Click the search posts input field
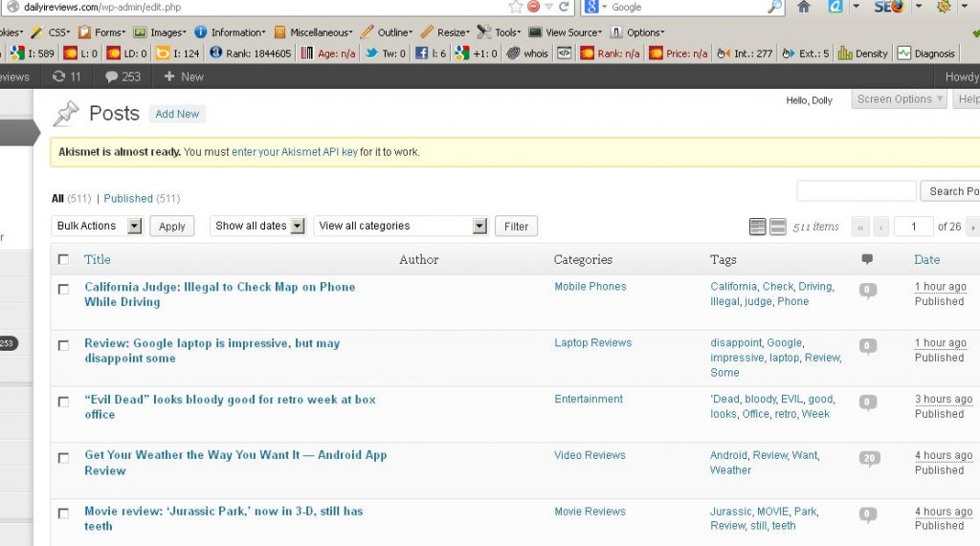Screen dimensions: 980x546 (856, 191)
